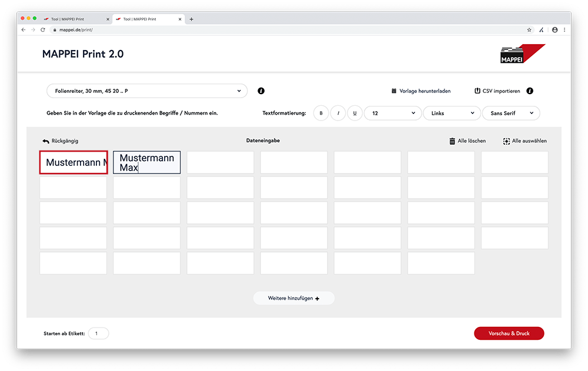Click the info icon beside the product dropdown
588x371 pixels.
(261, 91)
